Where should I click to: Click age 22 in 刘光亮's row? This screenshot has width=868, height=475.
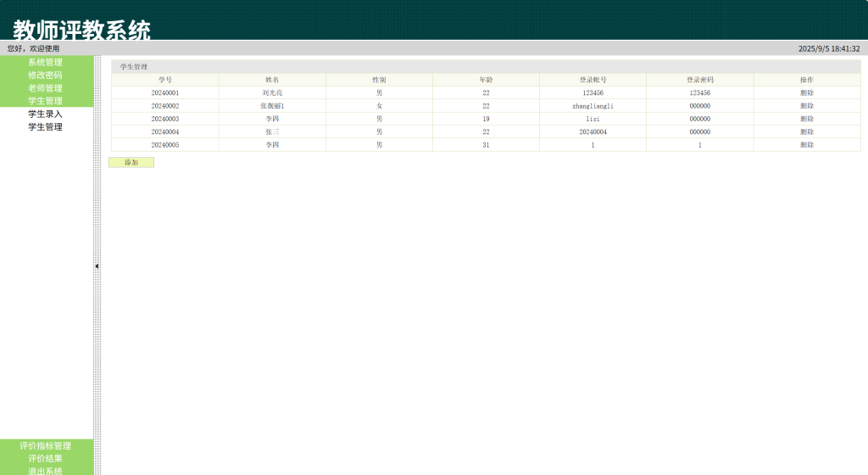[x=486, y=93]
